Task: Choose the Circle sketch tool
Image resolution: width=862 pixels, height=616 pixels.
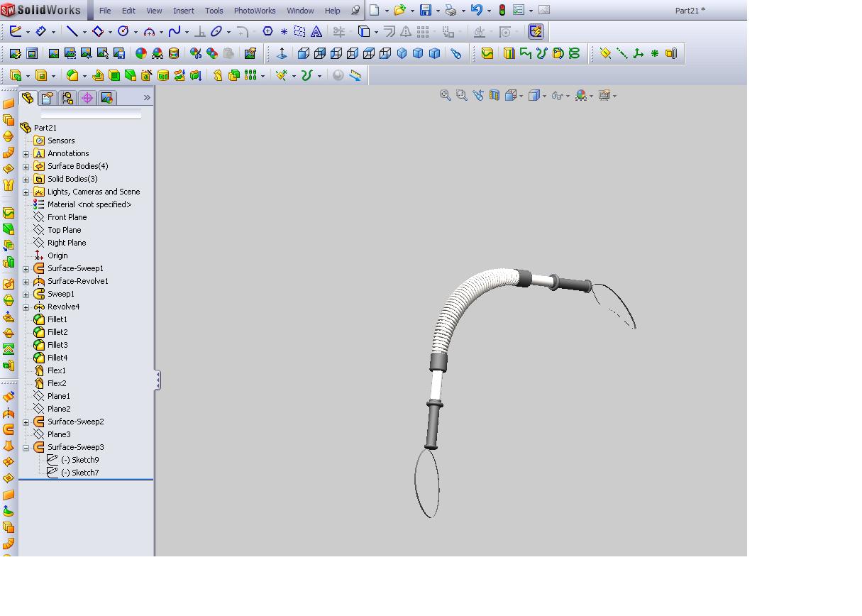Action: 123,31
